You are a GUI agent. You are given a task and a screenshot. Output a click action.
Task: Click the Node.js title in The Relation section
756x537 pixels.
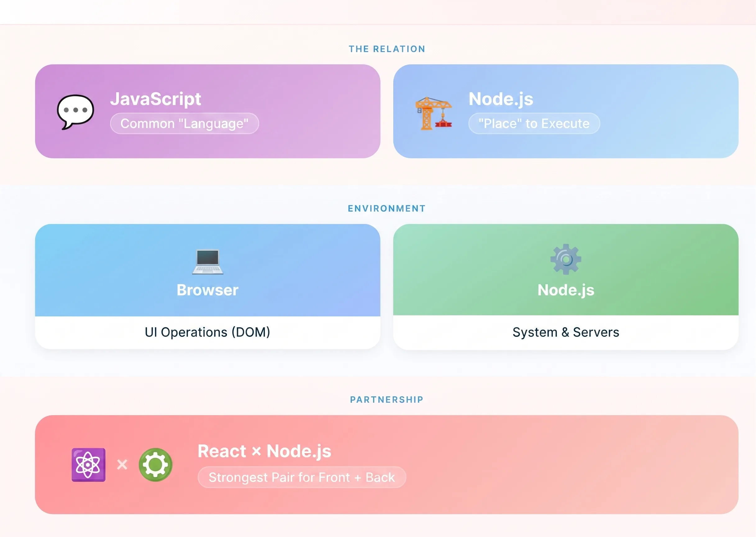[501, 99]
